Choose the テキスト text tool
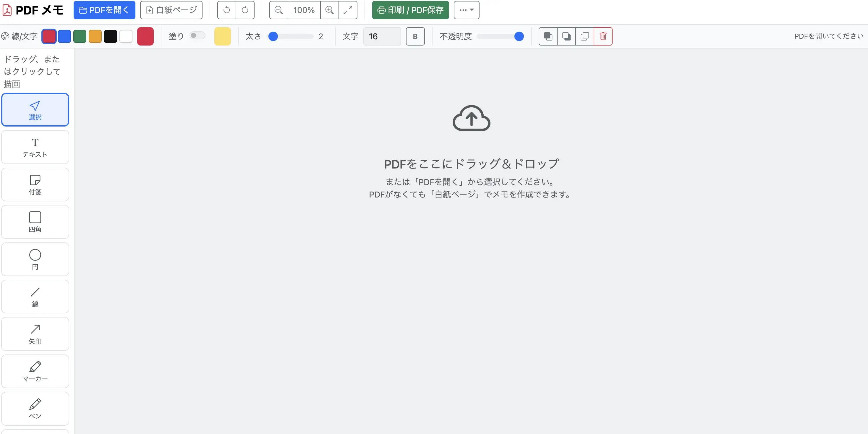Viewport: 868px width, 434px height. coord(35,147)
